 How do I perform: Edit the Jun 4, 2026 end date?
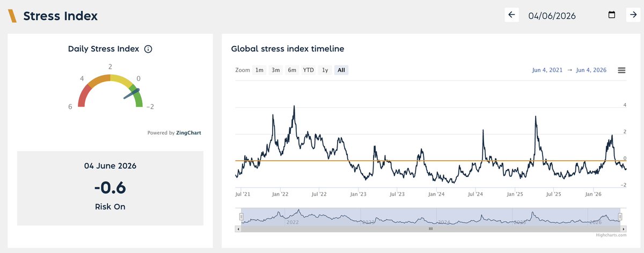point(591,70)
